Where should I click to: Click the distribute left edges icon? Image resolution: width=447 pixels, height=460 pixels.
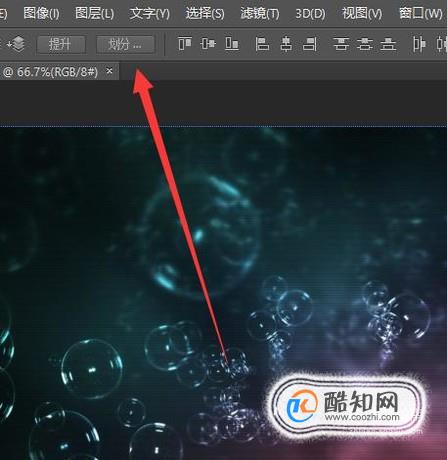(x=419, y=44)
